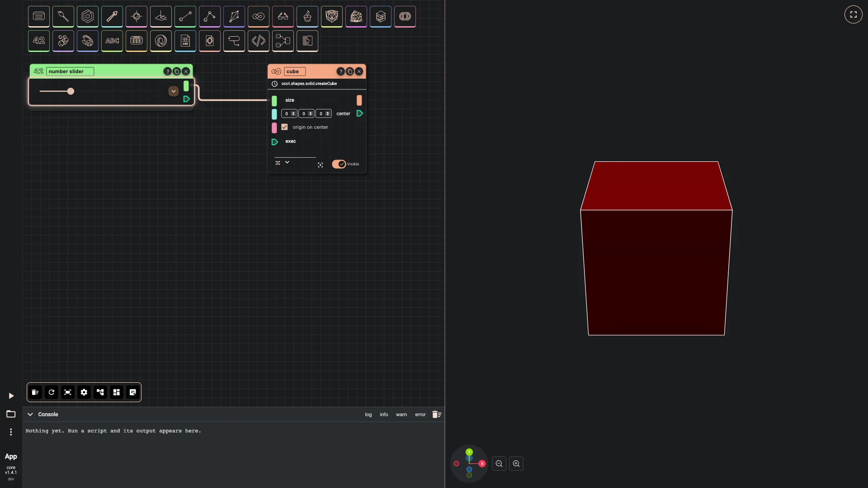Click the tree layout icon in bottom toolbar
868x488 pixels.
coord(100,392)
